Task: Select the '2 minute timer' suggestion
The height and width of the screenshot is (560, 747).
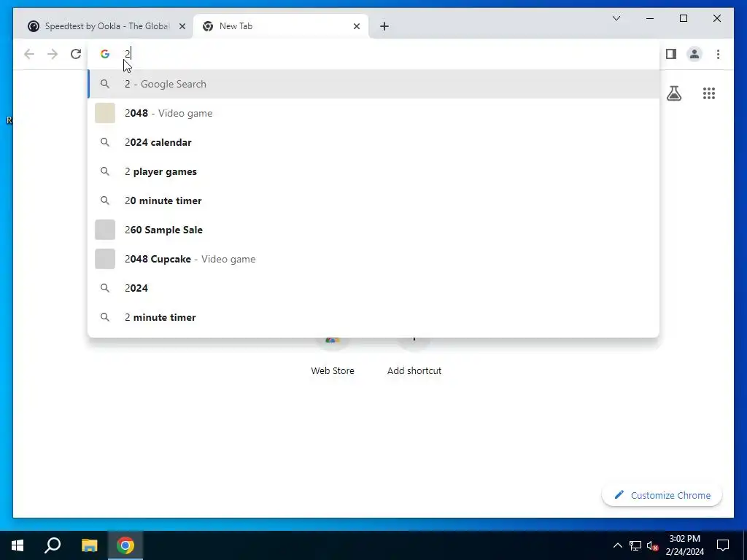Action: (374, 317)
